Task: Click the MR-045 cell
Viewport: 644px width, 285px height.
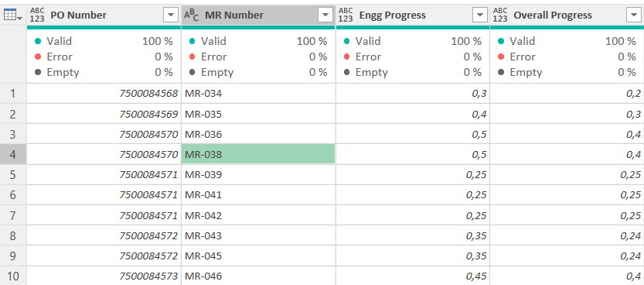Action: pos(258,256)
